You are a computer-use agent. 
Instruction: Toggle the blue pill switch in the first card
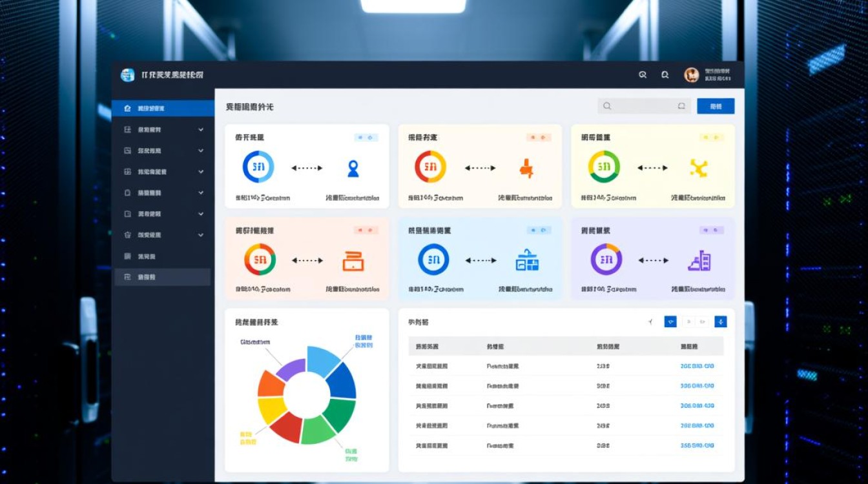tap(366, 137)
